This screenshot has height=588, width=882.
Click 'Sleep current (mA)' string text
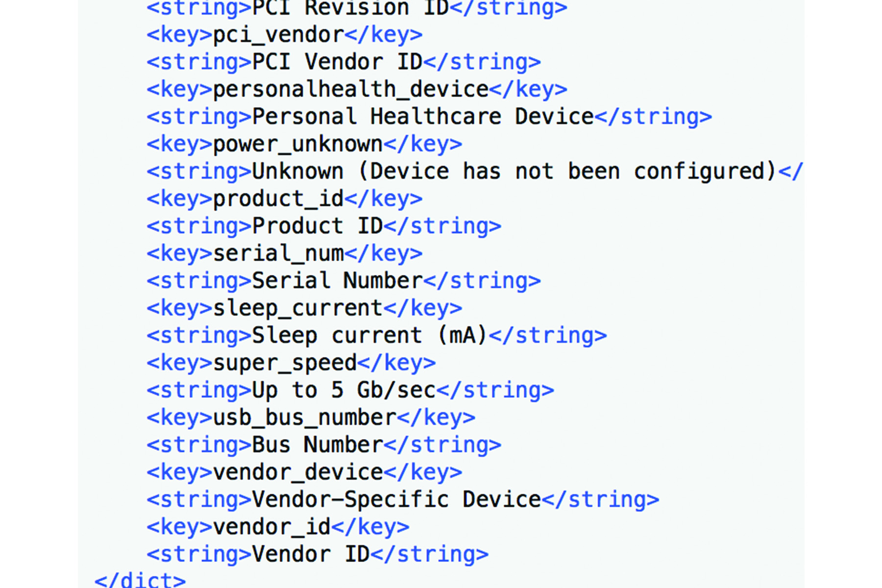click(x=369, y=336)
